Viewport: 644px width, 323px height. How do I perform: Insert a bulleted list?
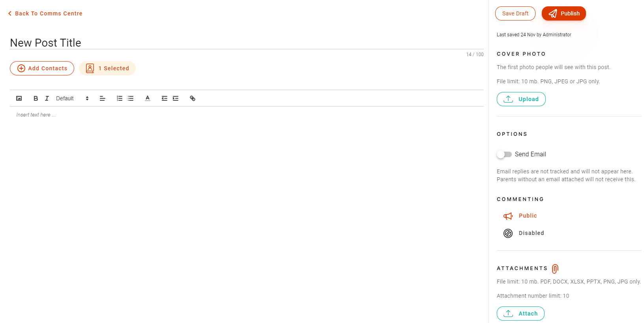[131, 98]
